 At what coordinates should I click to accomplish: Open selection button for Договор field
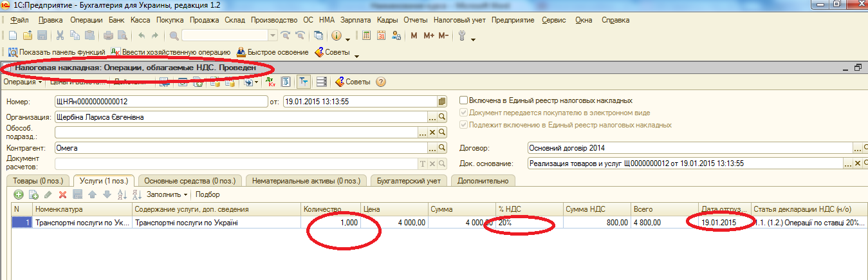(858, 148)
